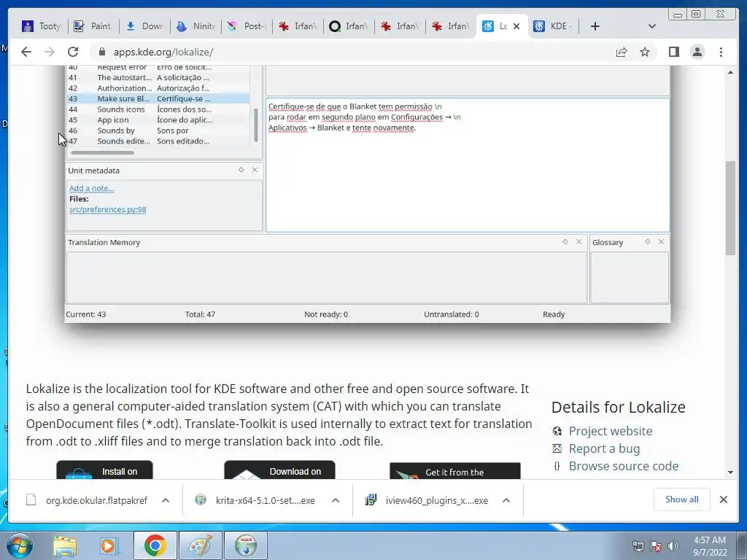747x560 pixels.
Task: Open the Browse source code link
Action: (623, 466)
